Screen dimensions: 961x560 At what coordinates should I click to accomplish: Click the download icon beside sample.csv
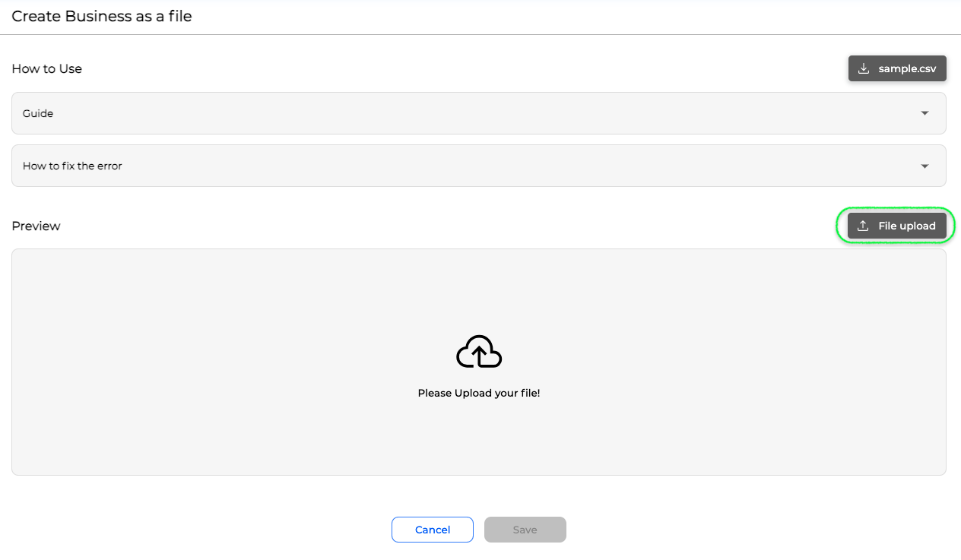tap(863, 68)
